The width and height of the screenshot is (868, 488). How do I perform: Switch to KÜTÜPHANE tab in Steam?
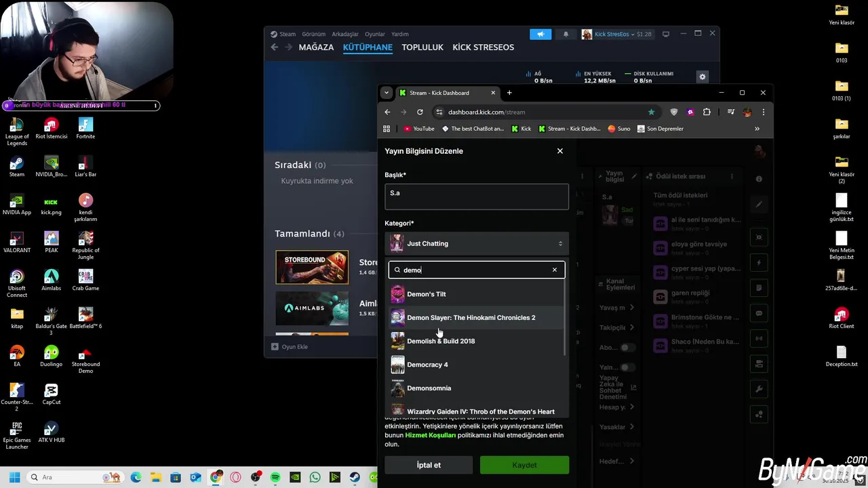coord(368,47)
